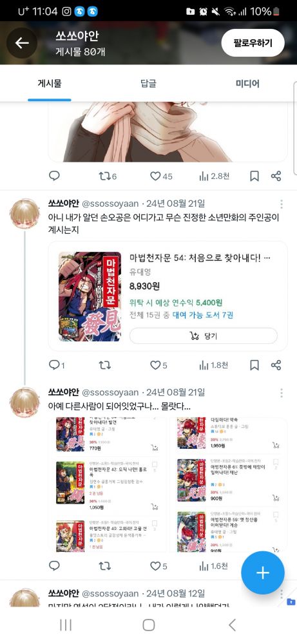Switch to the 미디어 tab
297x644 pixels.
[247, 84]
